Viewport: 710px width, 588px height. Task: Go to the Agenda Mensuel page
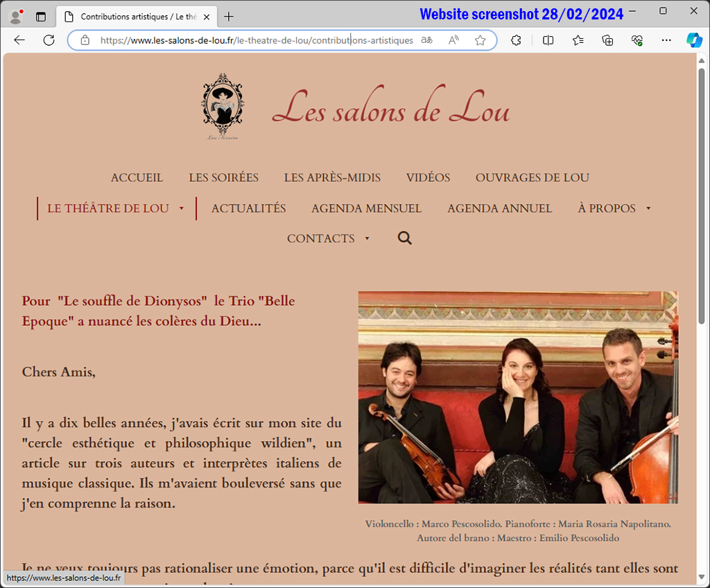pos(366,209)
